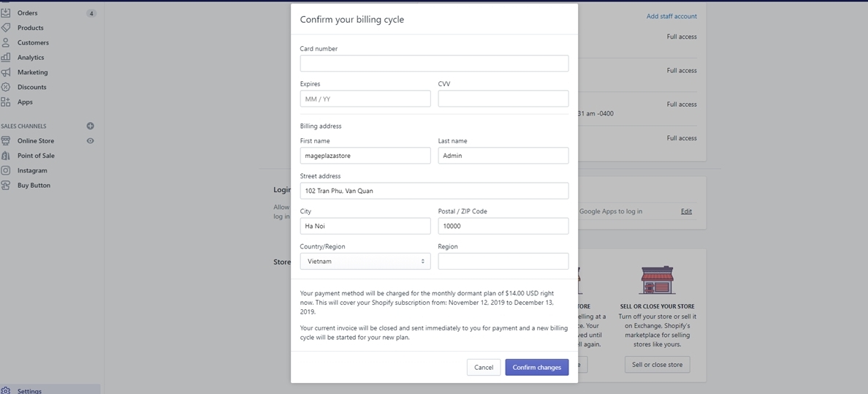Screen dimensions: 868x394
Task: Click the Apps grid icon
Action: coord(6,102)
